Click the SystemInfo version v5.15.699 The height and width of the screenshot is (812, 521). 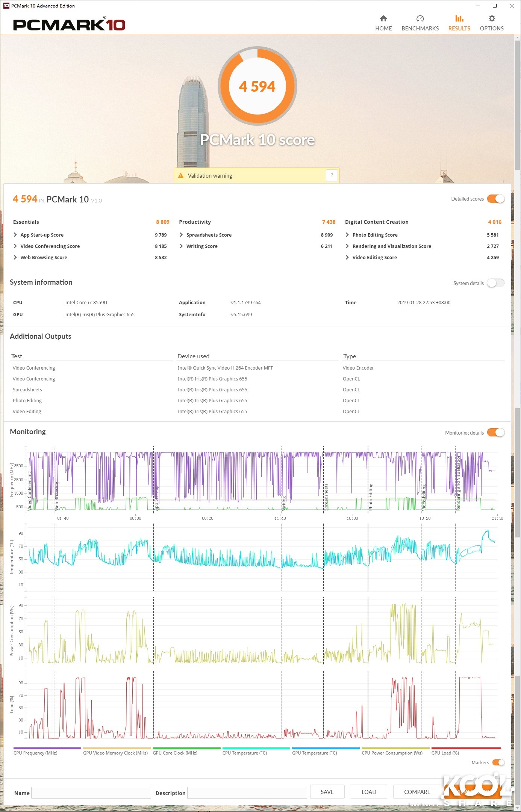(x=241, y=314)
